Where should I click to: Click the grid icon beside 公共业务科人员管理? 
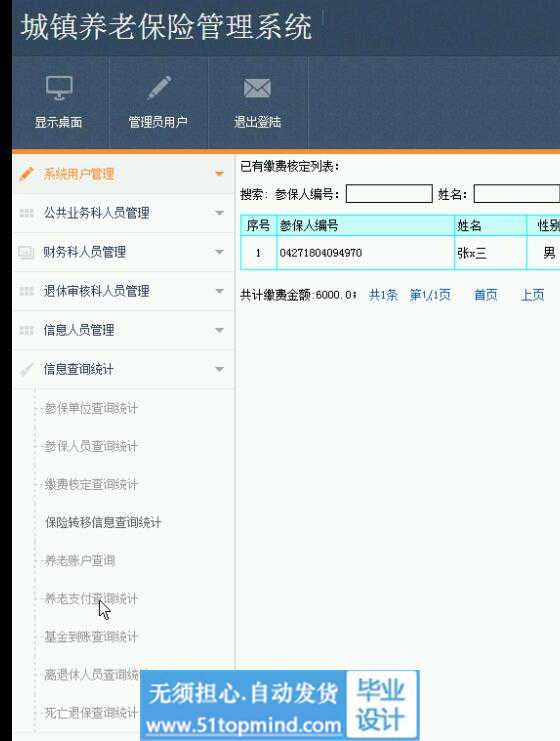26,213
